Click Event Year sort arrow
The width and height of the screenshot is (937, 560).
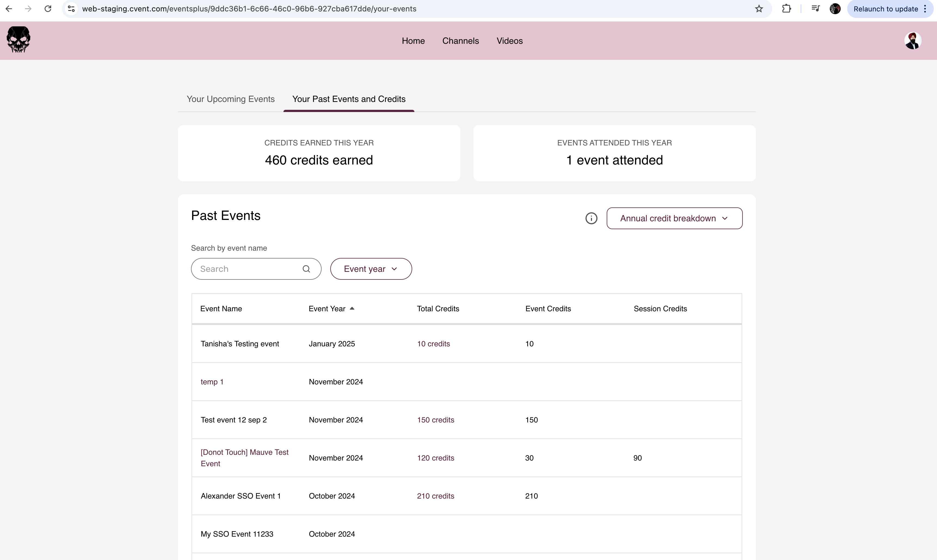click(x=352, y=308)
